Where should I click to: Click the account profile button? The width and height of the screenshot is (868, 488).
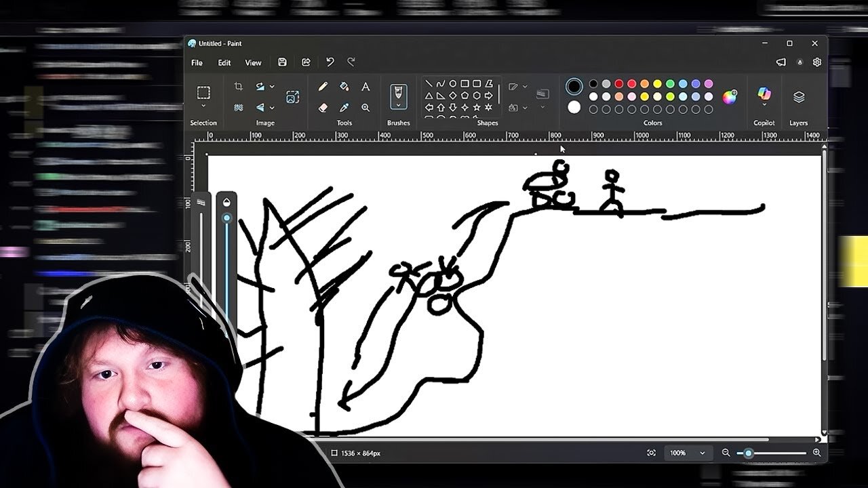coord(800,62)
